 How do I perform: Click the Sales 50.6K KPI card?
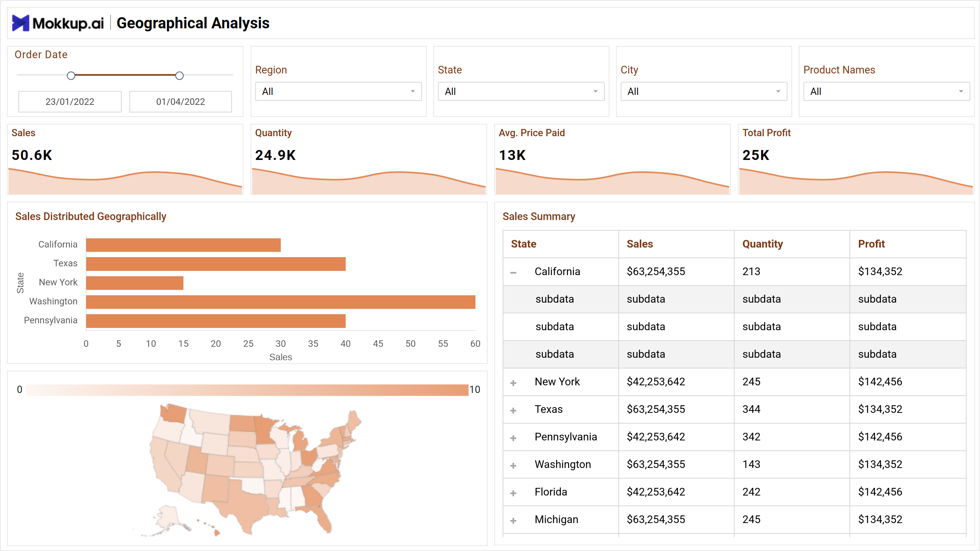point(125,159)
